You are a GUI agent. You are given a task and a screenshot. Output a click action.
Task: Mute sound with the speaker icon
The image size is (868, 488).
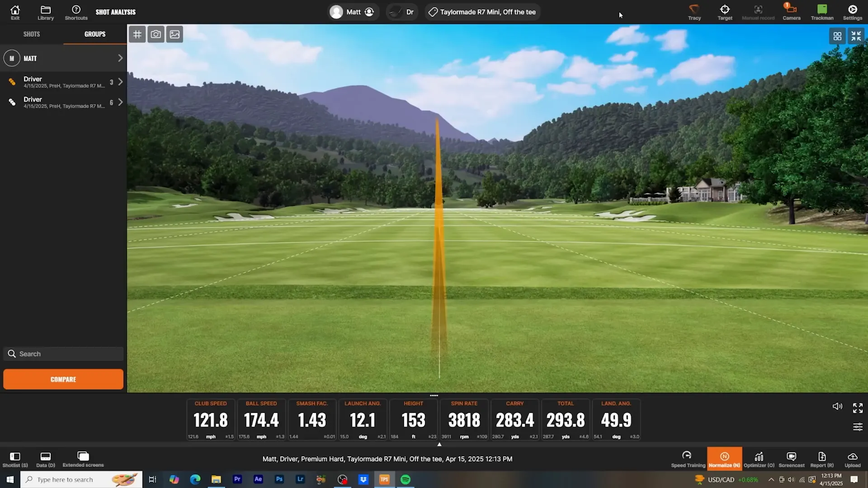coord(837,406)
